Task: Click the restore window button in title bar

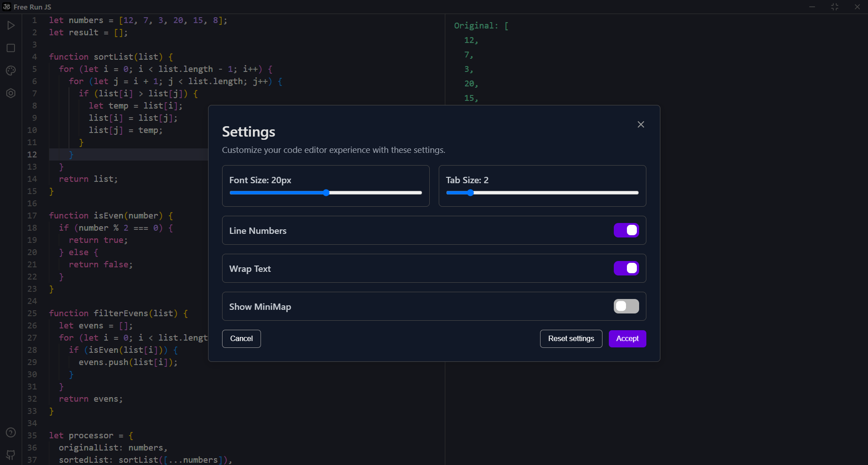Action: click(835, 7)
